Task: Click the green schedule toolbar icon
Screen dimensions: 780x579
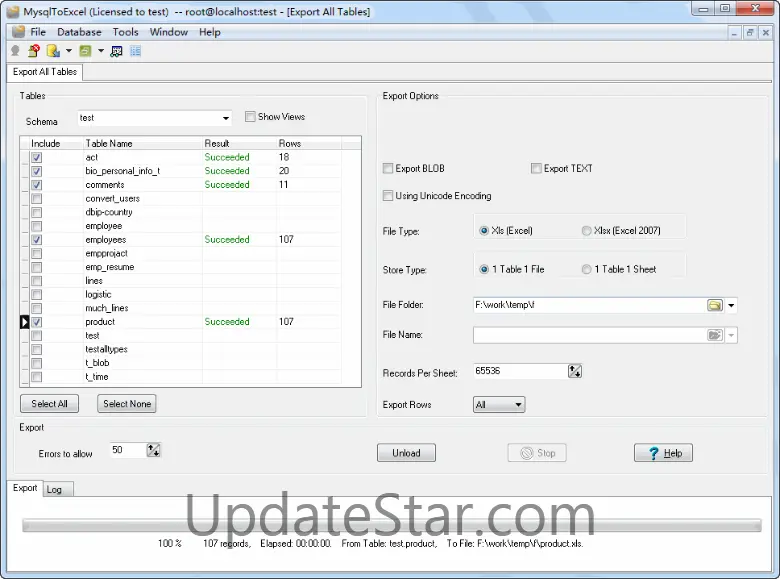Action: pos(85,51)
